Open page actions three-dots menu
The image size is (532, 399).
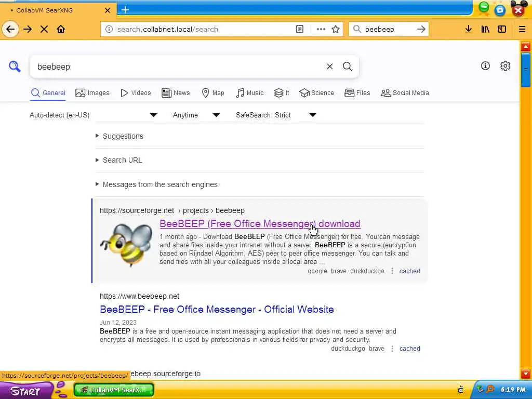tap(321, 29)
